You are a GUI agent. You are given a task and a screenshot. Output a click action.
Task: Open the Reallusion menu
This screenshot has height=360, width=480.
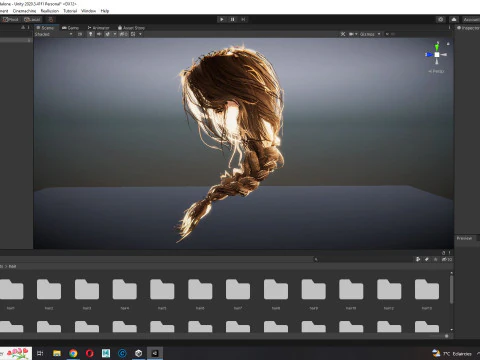[x=50, y=11]
